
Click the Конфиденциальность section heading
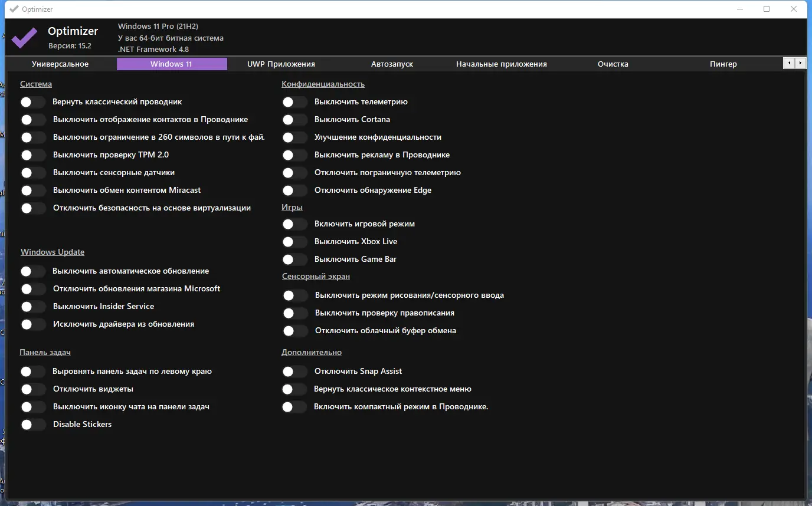tap(323, 84)
